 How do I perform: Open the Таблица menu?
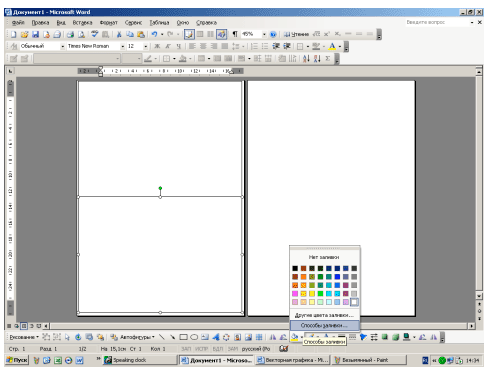tap(159, 23)
